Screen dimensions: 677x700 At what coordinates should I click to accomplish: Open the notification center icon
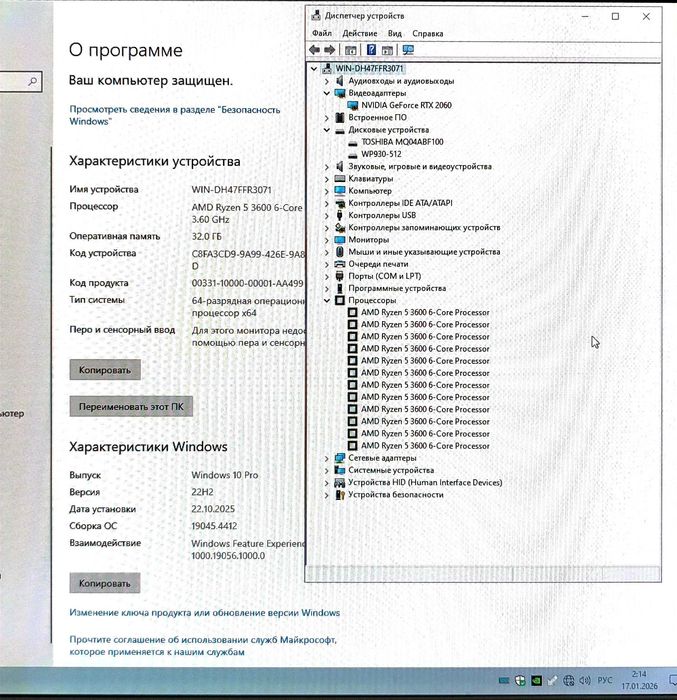pyautogui.click(x=673, y=680)
